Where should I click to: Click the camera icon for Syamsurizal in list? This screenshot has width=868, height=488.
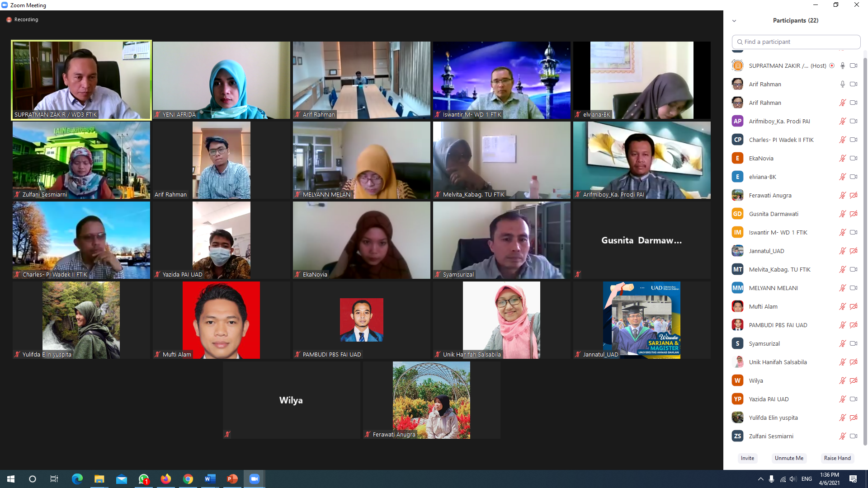(854, 343)
